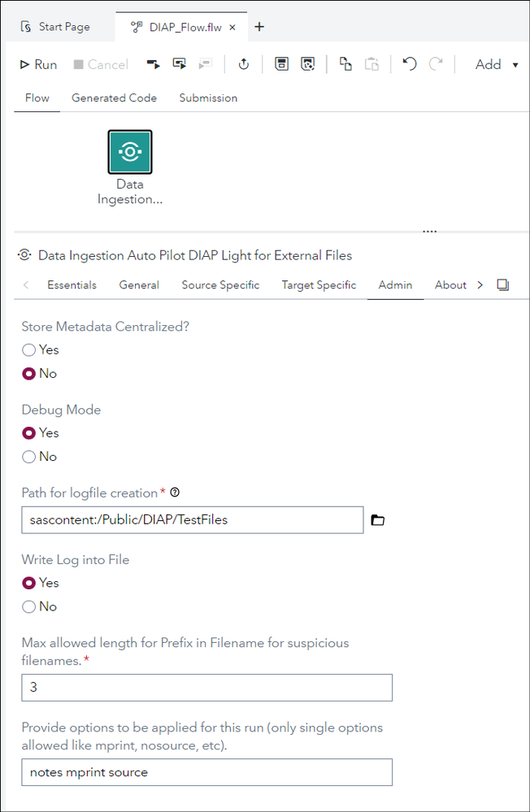530x812 pixels.
Task: Click the Undo arrow icon
Action: [410, 64]
